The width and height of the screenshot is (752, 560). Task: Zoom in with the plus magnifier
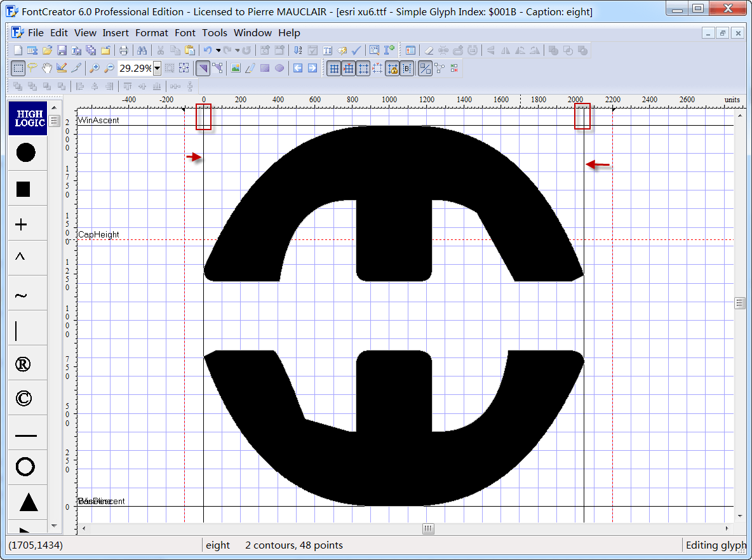point(95,68)
